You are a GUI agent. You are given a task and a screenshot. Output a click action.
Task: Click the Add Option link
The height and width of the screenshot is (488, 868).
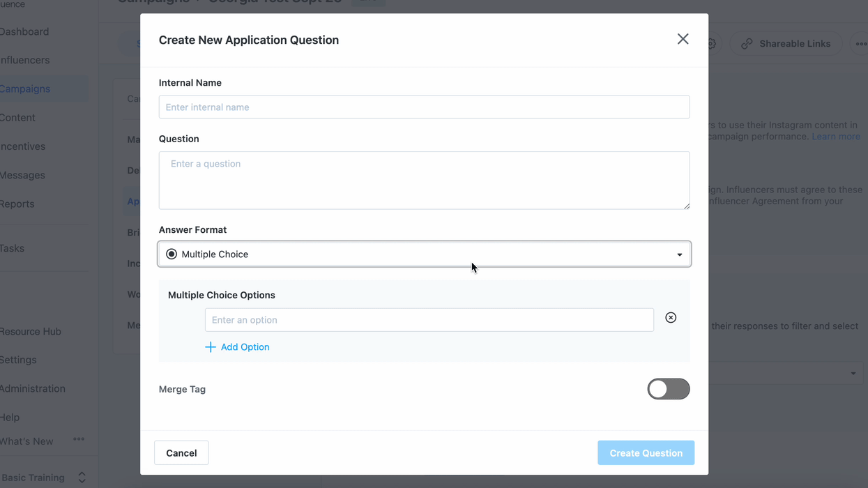(x=245, y=347)
